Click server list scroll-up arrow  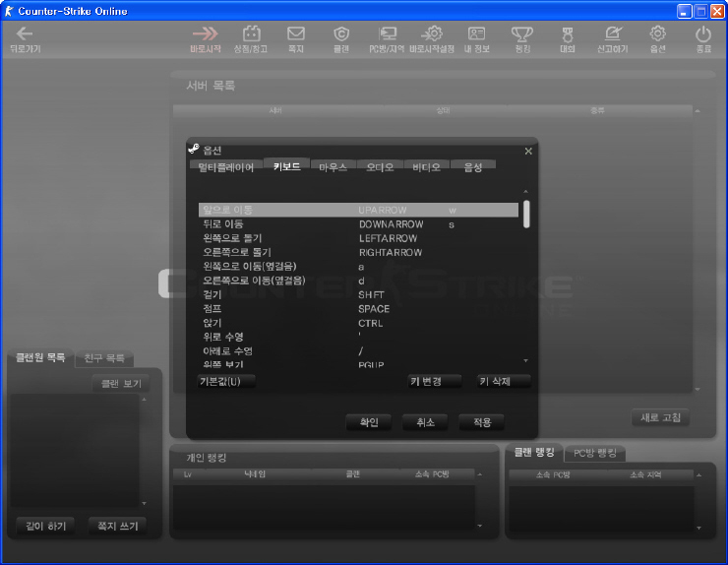pos(698,111)
